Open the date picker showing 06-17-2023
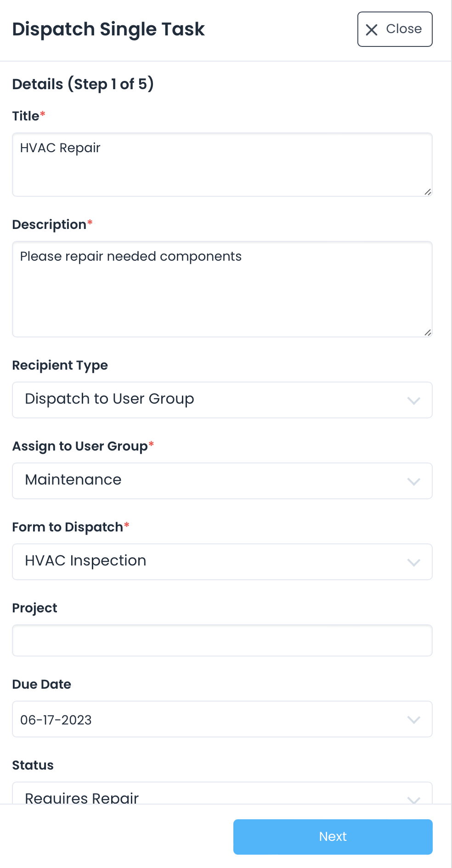Image resolution: width=452 pixels, height=868 pixels. click(x=211, y=719)
